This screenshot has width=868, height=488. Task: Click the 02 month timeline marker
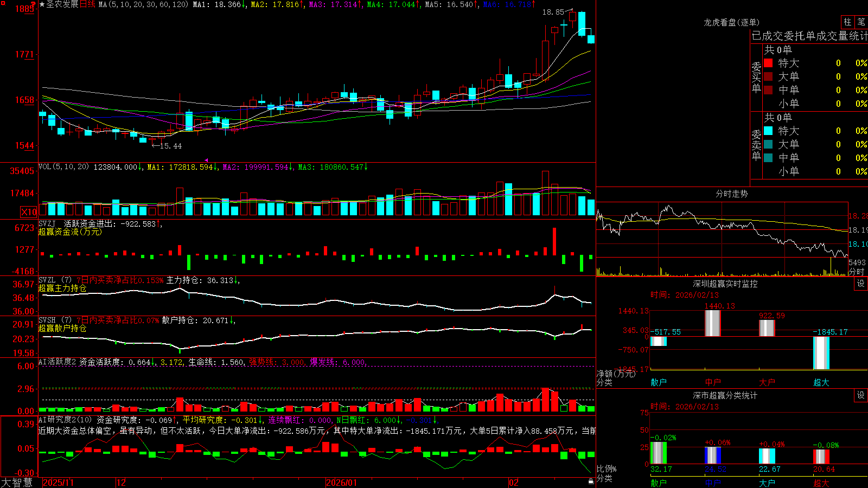[x=514, y=483]
